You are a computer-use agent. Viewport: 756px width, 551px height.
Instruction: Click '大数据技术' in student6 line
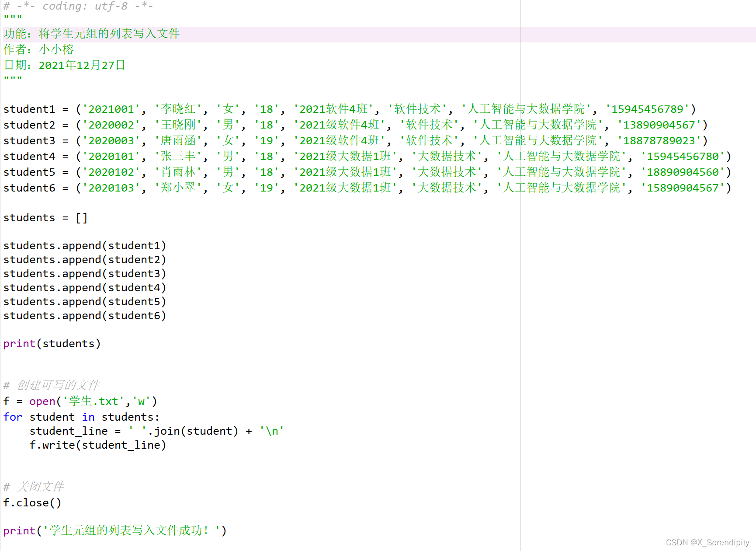click(447, 188)
